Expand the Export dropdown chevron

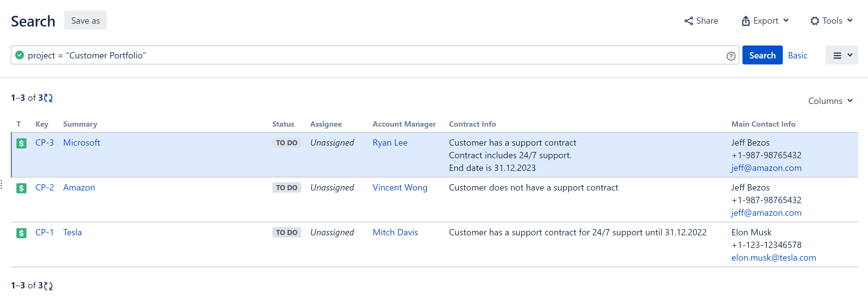click(787, 20)
